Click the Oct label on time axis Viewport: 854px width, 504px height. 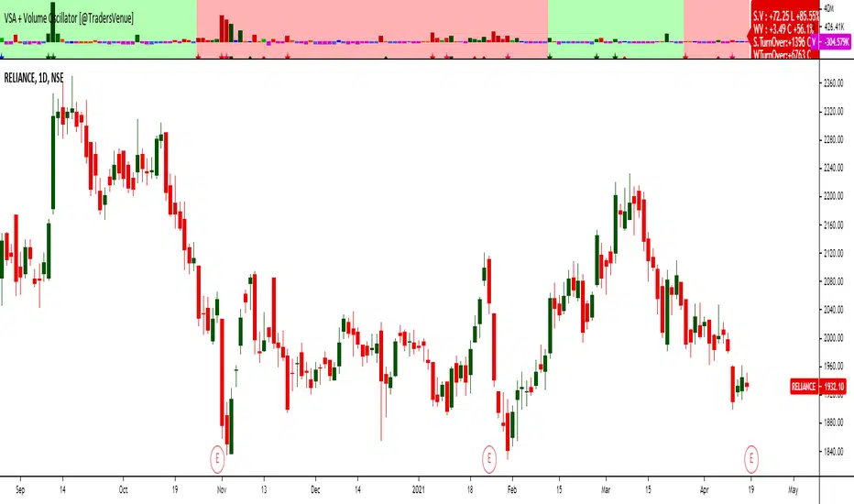[x=123, y=490]
